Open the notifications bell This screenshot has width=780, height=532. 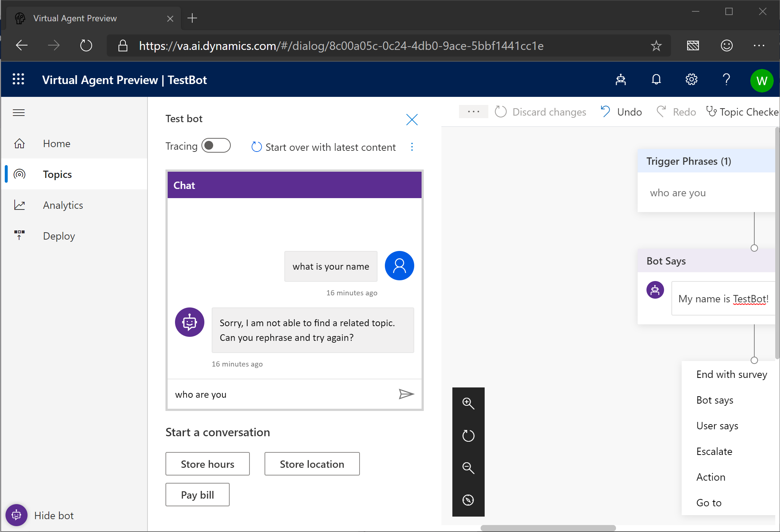coord(656,80)
